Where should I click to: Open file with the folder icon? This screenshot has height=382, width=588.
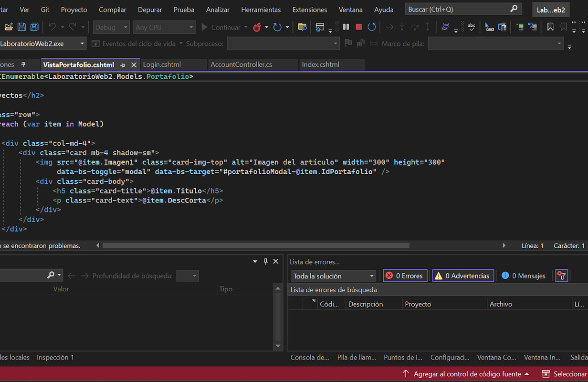pyautogui.click(x=9, y=27)
